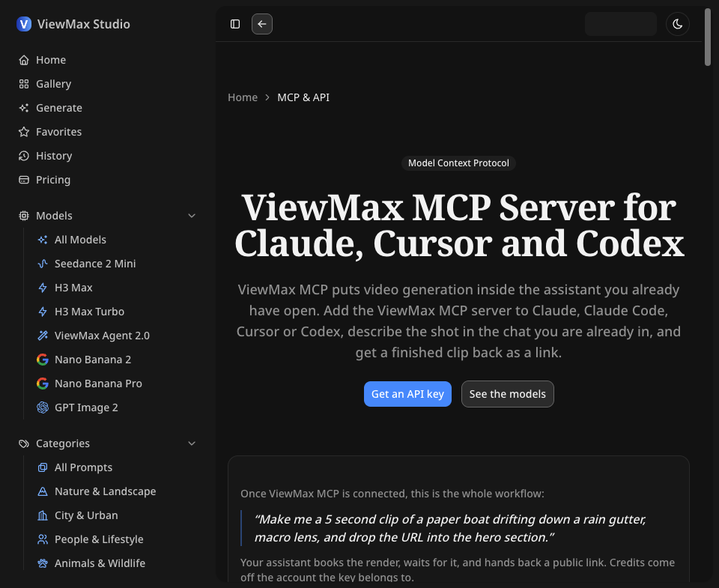Click the Pricing card icon
This screenshot has width=719, height=588.
(24, 180)
